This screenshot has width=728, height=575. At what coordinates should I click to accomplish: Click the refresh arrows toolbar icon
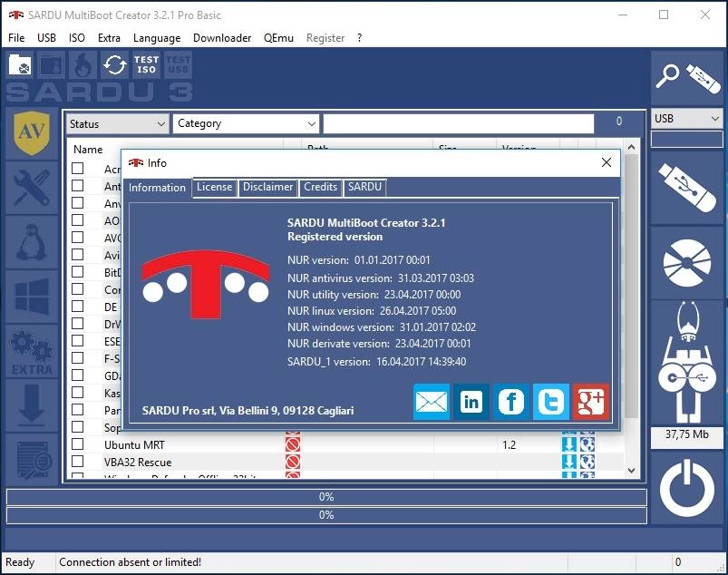point(114,64)
